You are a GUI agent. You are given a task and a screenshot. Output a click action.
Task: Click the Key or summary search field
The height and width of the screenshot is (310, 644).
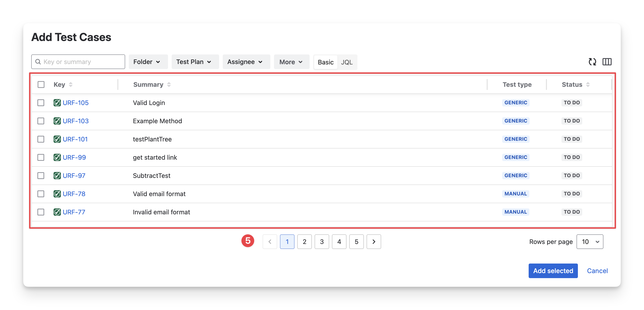click(x=83, y=62)
